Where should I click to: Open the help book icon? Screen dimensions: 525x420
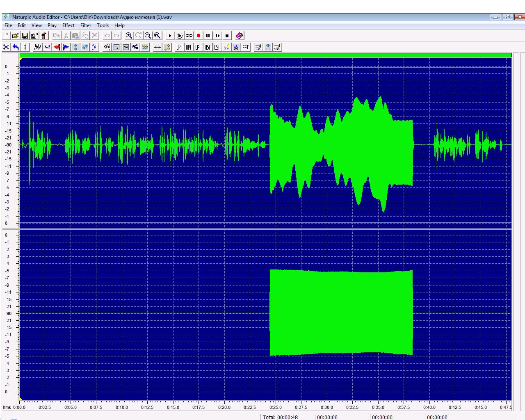point(240,36)
